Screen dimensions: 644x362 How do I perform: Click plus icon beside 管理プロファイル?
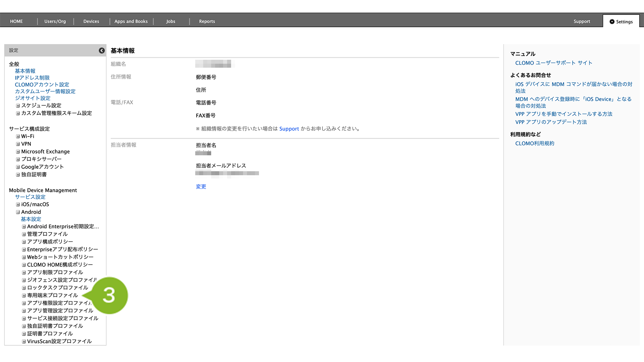24,234
